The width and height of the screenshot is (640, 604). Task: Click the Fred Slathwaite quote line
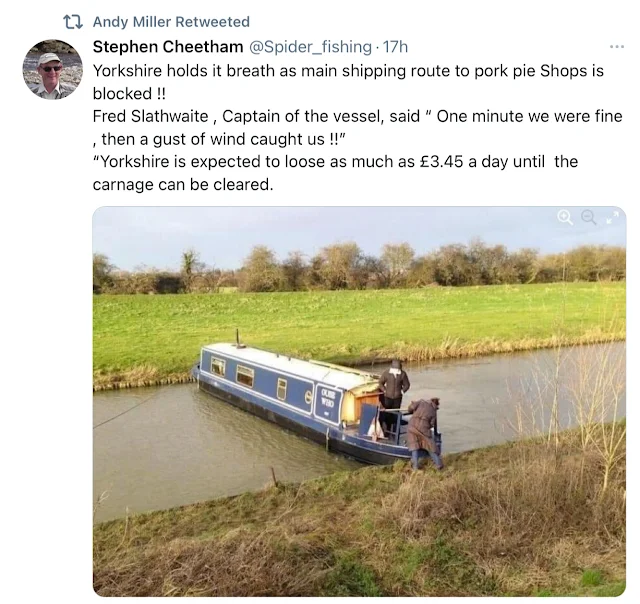click(x=357, y=116)
